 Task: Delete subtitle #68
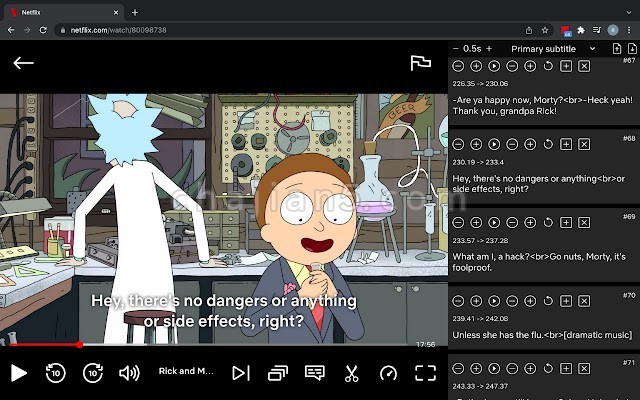584,144
